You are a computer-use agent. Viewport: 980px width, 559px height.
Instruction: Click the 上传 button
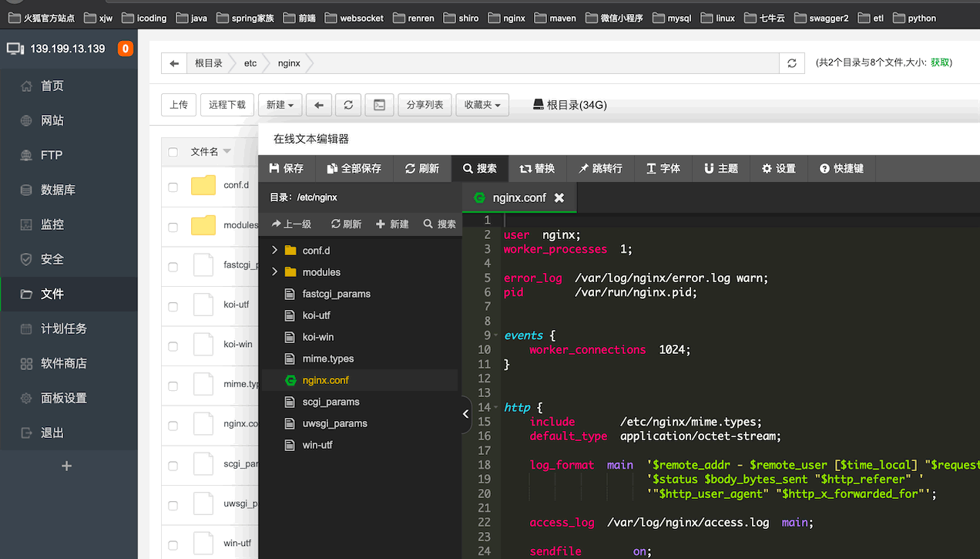pyautogui.click(x=179, y=105)
